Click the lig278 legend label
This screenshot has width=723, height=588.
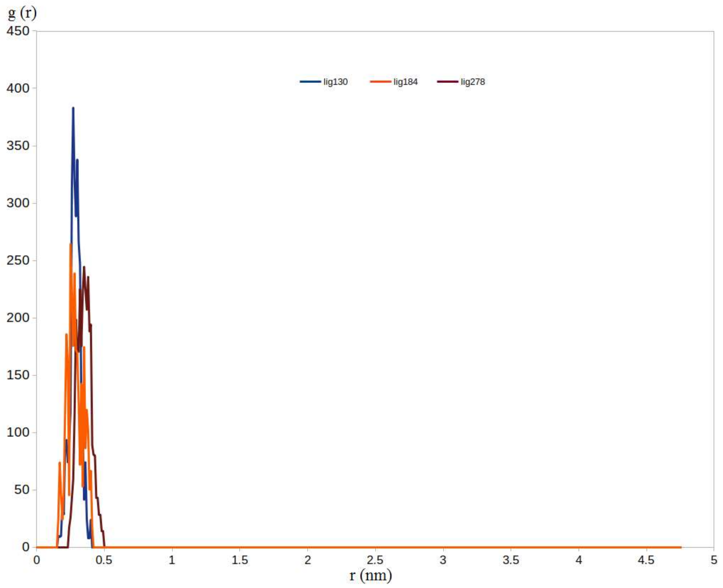473,82
